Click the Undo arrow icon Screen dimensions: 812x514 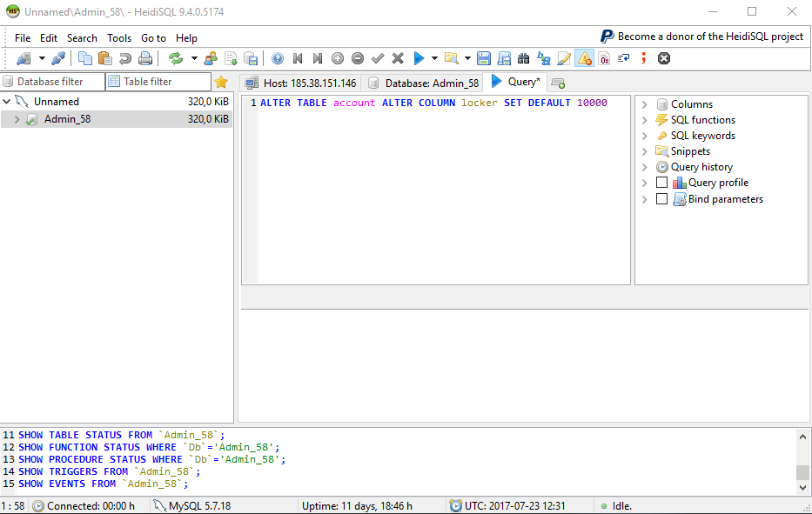coord(124,58)
